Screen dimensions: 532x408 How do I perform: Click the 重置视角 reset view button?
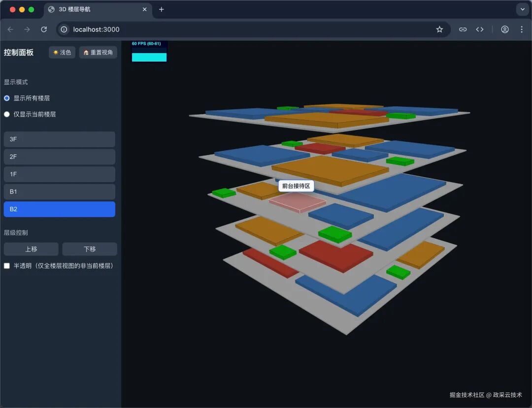pos(98,52)
